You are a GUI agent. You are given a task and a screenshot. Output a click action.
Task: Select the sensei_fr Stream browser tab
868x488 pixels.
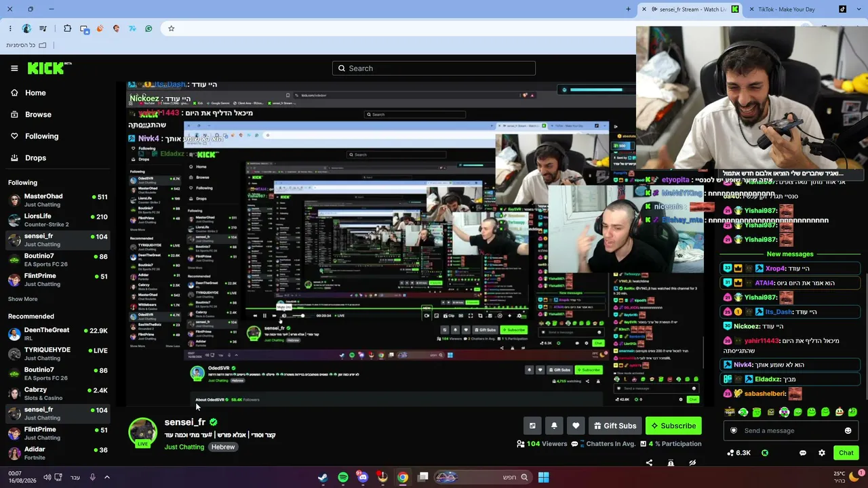tap(690, 9)
